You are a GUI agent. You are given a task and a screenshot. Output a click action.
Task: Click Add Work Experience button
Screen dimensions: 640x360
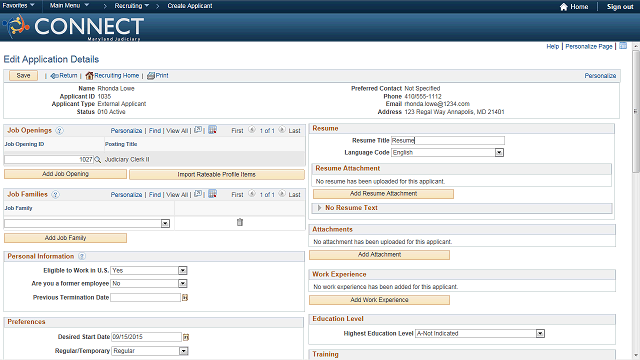pos(380,300)
